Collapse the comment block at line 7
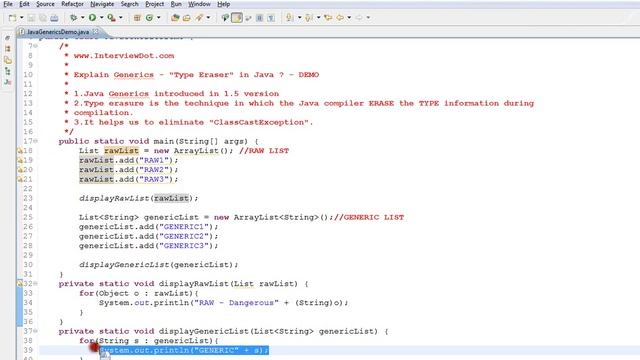Viewport: 640px width, 360px height. point(36,46)
